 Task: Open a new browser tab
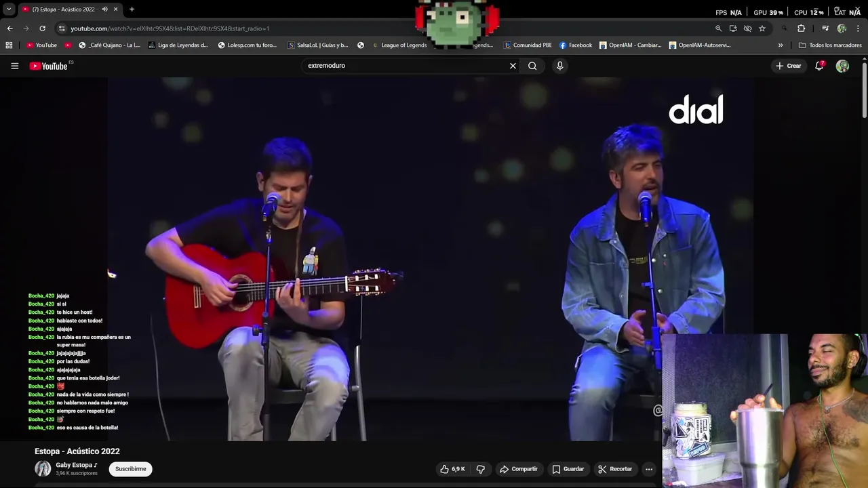(x=132, y=9)
